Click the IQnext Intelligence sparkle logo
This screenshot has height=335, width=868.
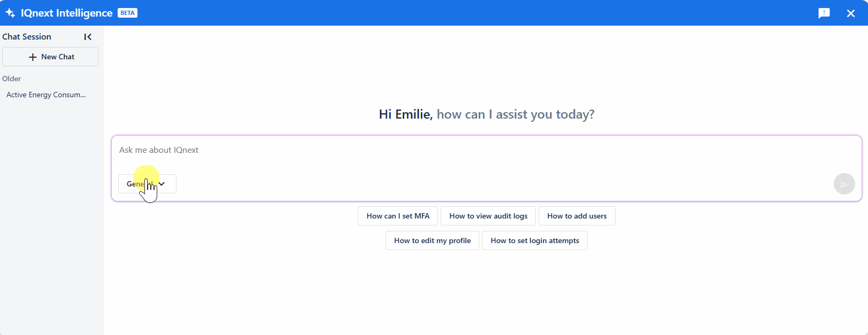tap(10, 13)
